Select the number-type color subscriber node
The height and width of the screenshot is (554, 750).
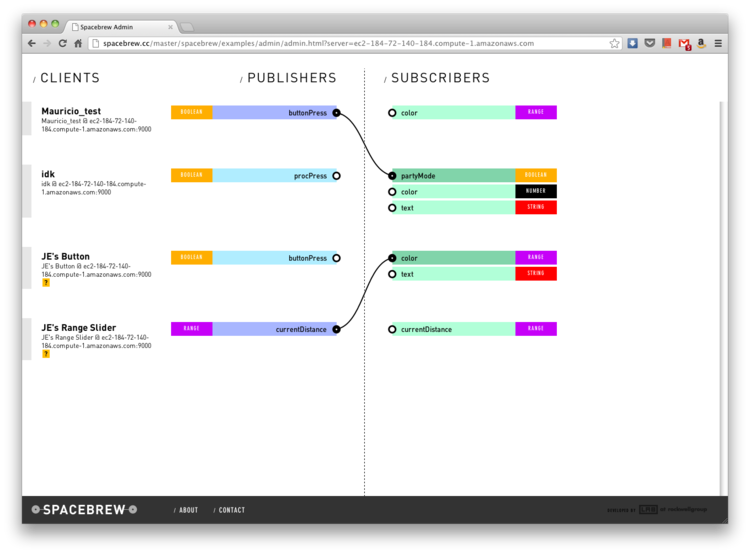[x=392, y=192]
